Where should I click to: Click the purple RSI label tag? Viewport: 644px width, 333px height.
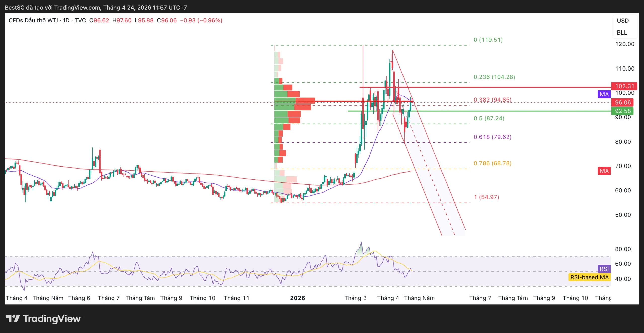(604, 269)
